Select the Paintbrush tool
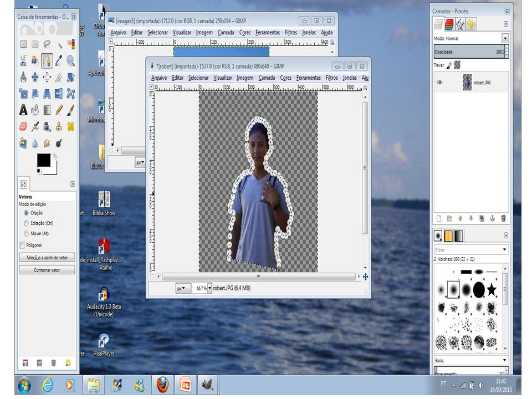The width and height of the screenshot is (532, 399). point(70,110)
